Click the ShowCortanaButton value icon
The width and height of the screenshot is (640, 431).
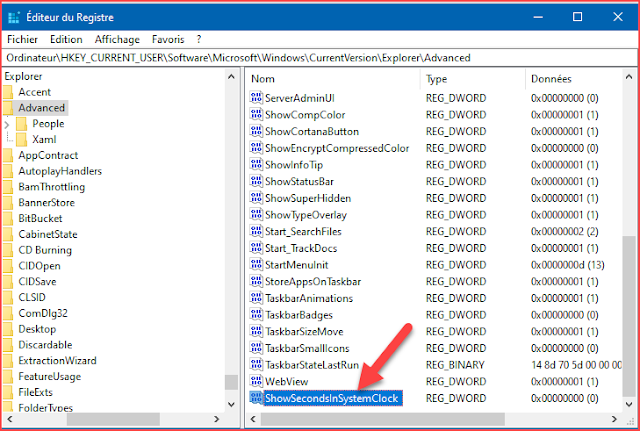tap(256, 131)
